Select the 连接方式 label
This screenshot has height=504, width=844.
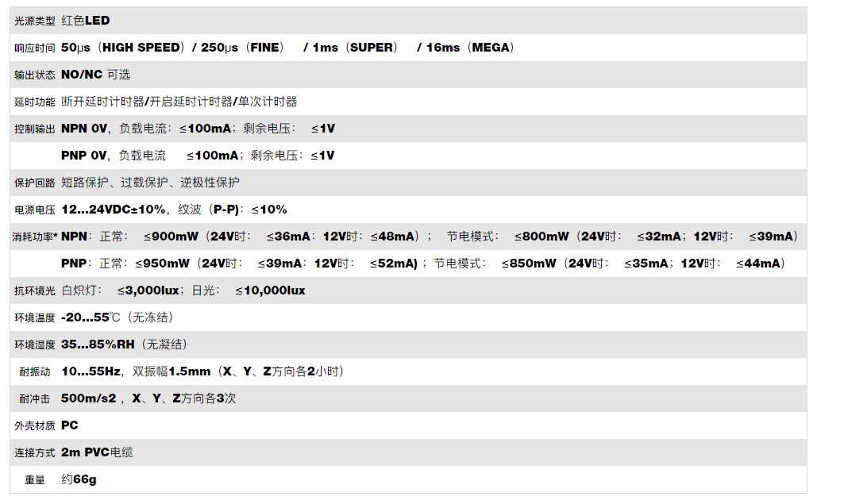pos(34,453)
